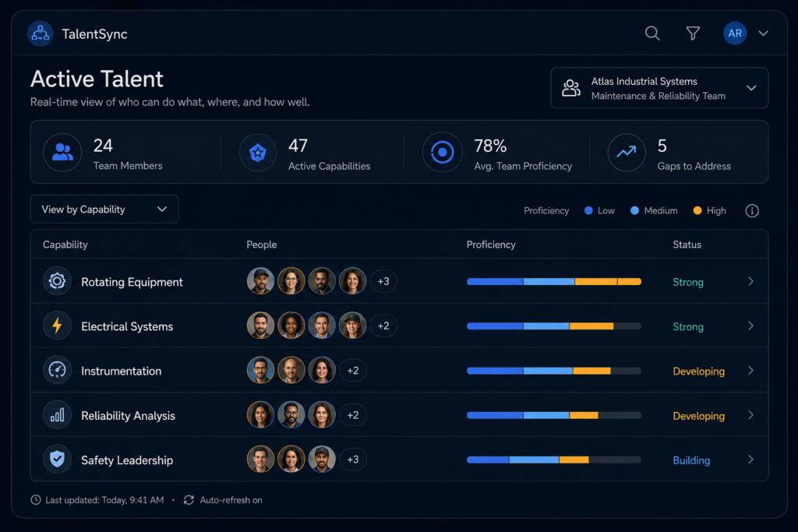Click the proficiency info icon

(752, 210)
